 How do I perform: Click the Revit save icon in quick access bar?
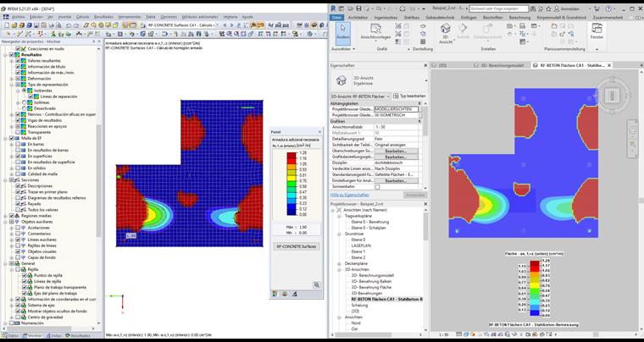(x=359, y=8)
